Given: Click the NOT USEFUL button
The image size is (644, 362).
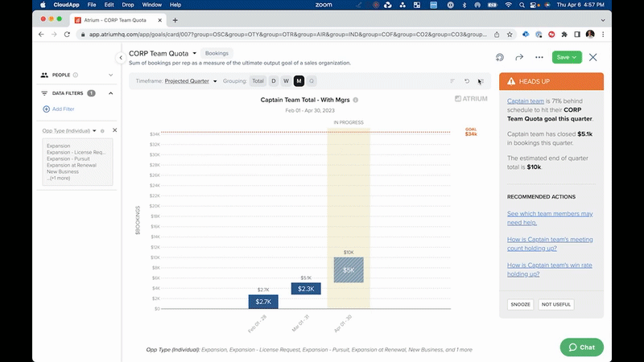Looking at the screenshot, I should (x=555, y=305).
